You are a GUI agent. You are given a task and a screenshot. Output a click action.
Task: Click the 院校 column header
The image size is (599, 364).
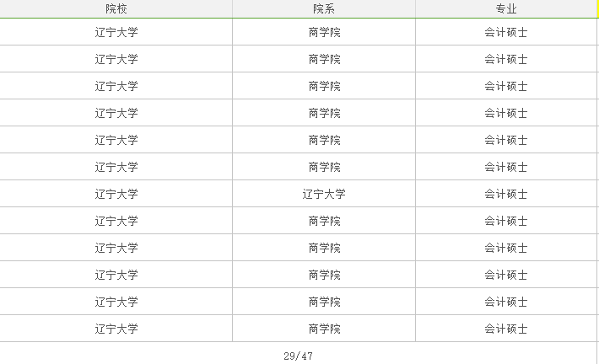(x=116, y=9)
